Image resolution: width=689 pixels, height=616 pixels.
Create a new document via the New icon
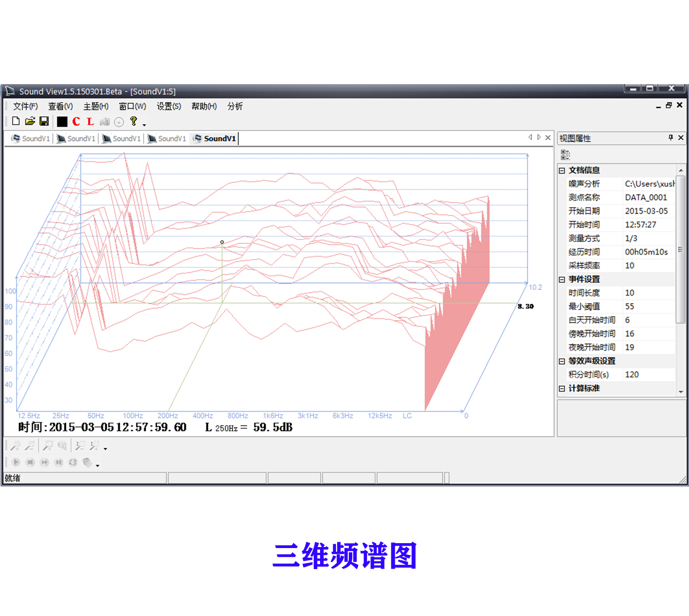click(16, 121)
